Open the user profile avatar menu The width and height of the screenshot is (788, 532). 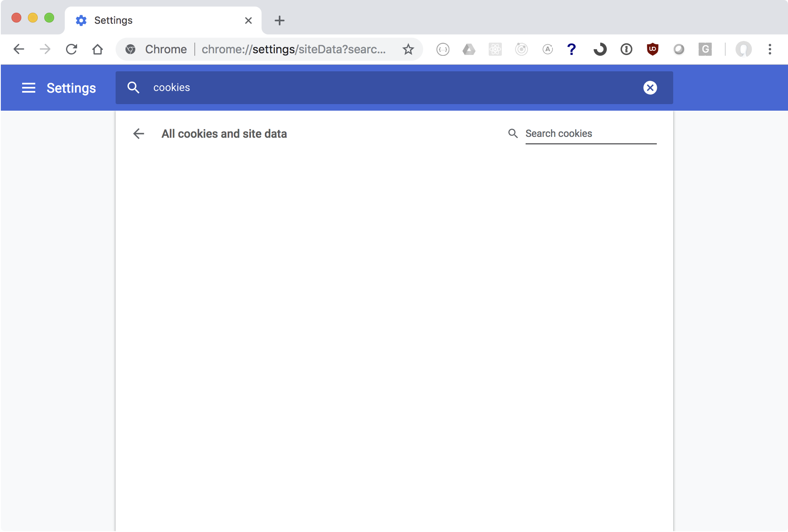coord(743,50)
